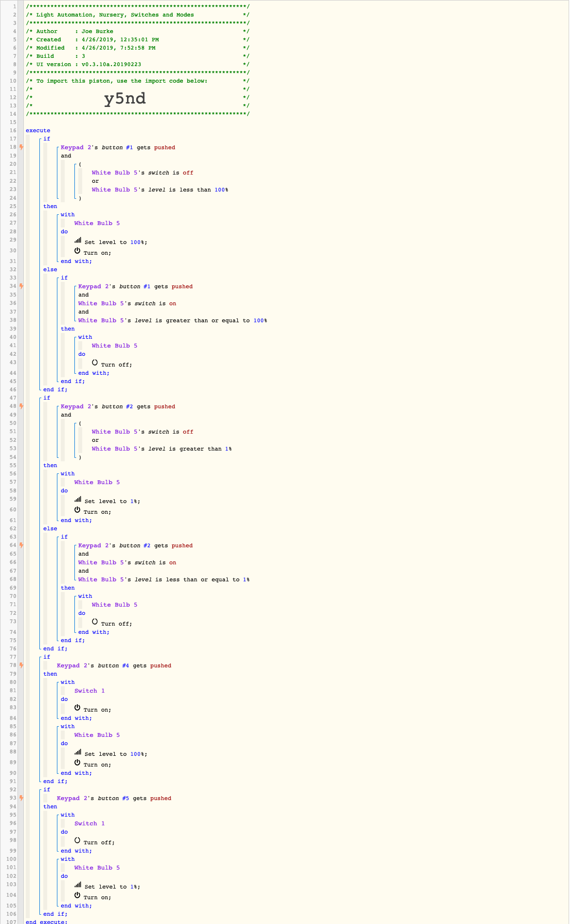Click the lightning bolt icon on line 18

[21, 147]
